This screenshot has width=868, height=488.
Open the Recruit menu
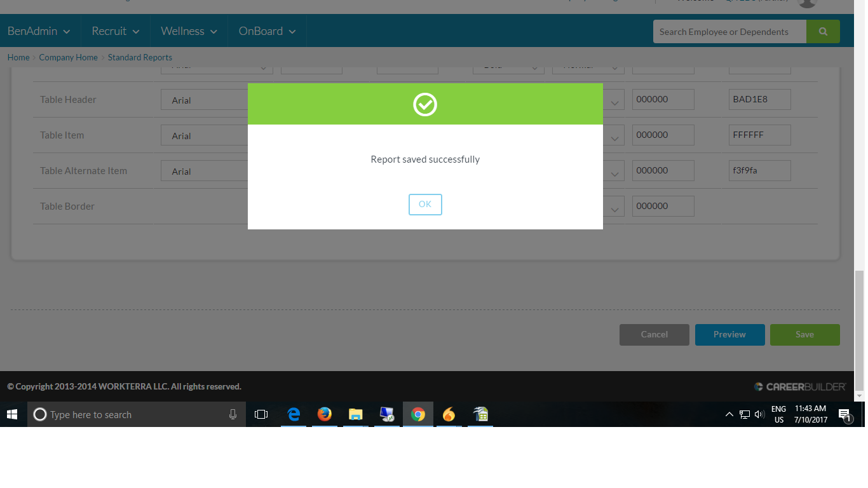pyautogui.click(x=115, y=31)
